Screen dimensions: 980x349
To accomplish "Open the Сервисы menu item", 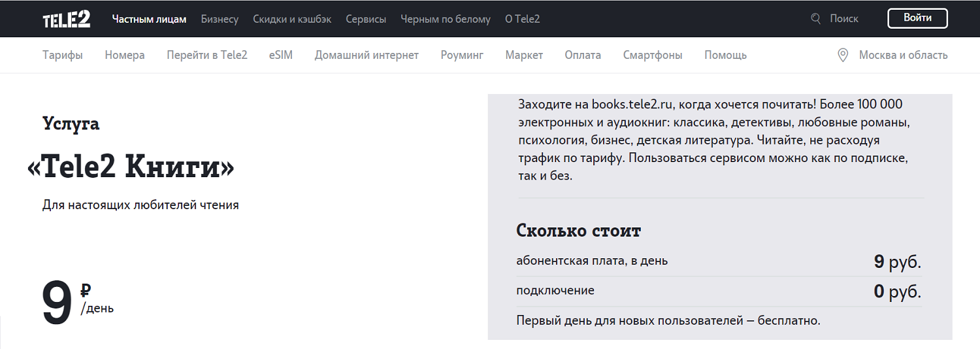I will click(x=366, y=19).
